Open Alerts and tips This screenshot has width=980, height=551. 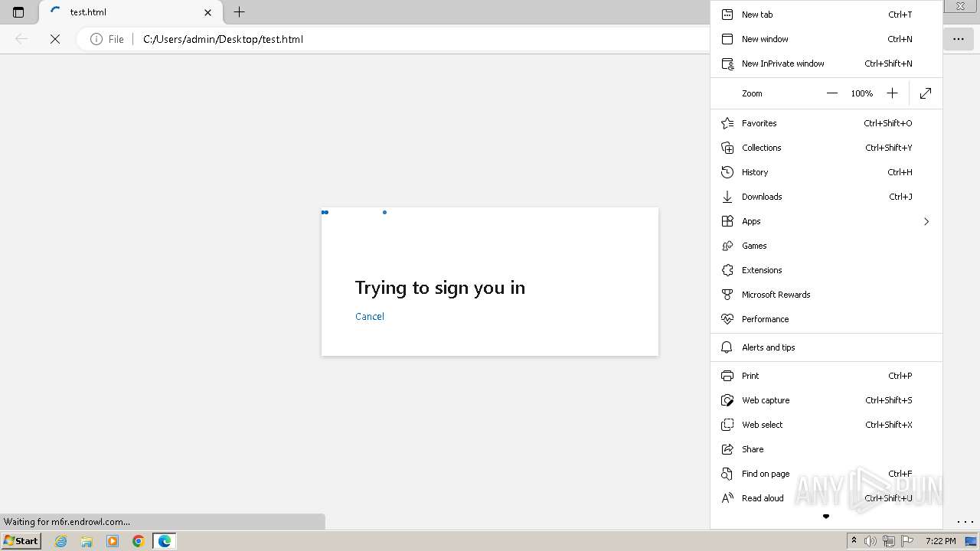point(826,347)
